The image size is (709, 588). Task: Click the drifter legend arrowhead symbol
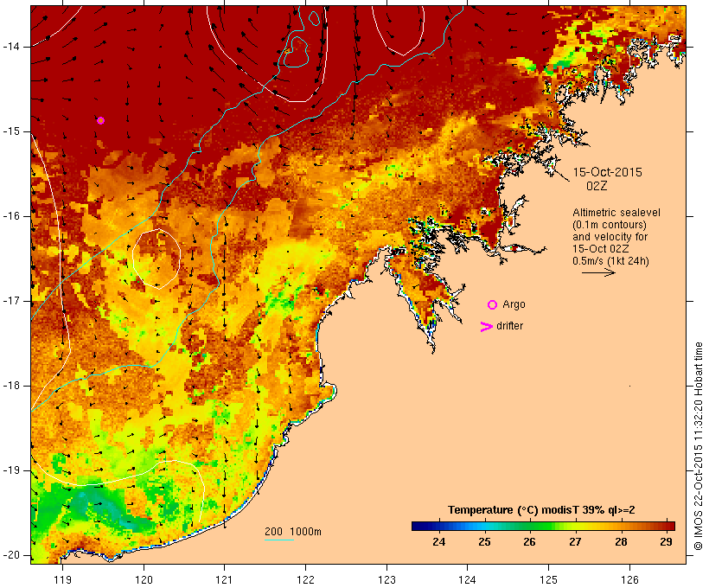[x=486, y=327]
